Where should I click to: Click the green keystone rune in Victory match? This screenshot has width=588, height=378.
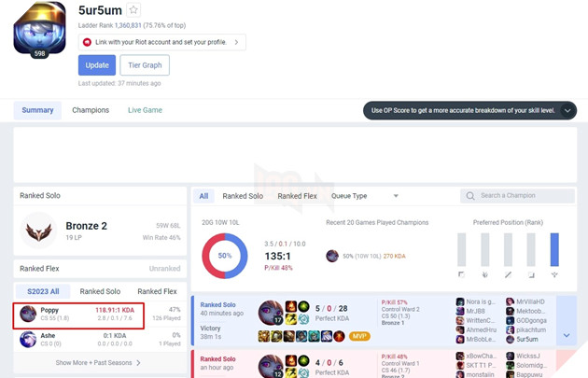303,306
